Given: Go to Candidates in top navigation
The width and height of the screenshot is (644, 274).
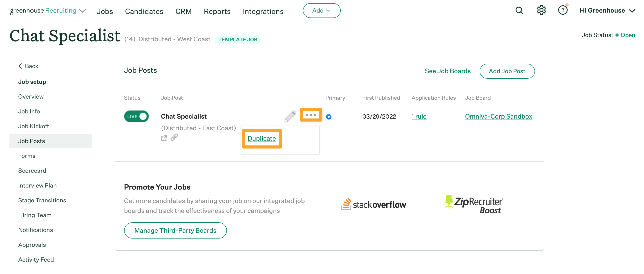Looking at the screenshot, I should coord(144,11).
